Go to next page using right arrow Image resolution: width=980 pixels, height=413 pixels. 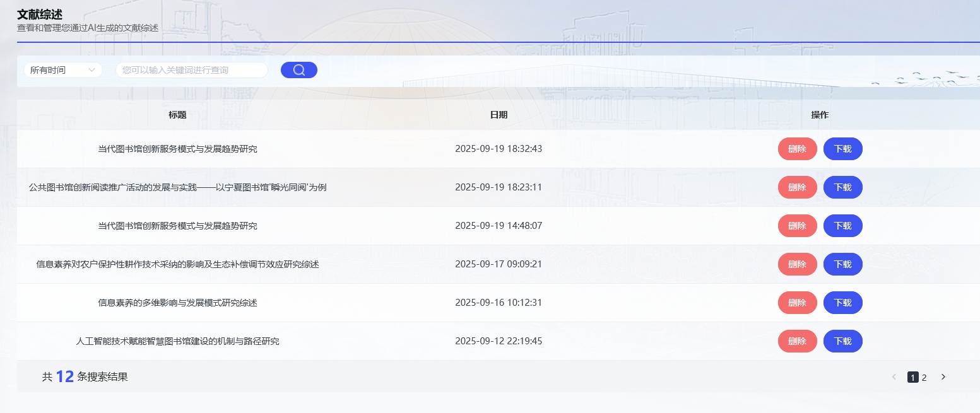(943, 377)
